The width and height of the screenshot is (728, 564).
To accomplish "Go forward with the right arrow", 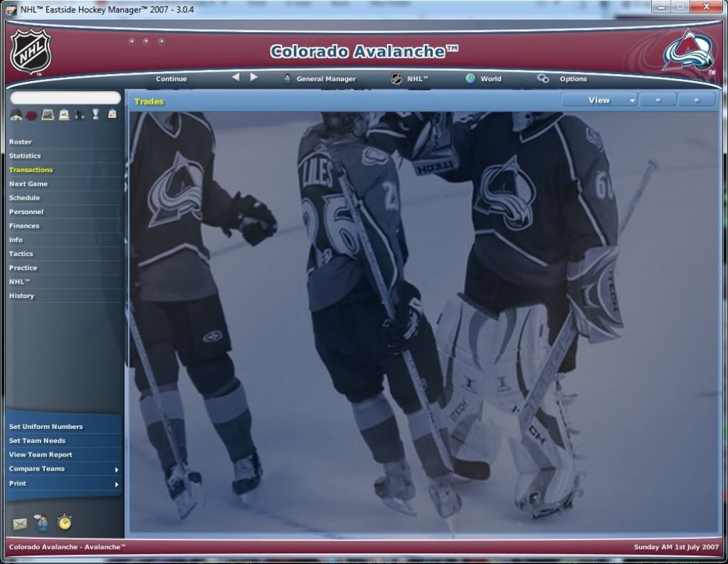I will coord(253,78).
